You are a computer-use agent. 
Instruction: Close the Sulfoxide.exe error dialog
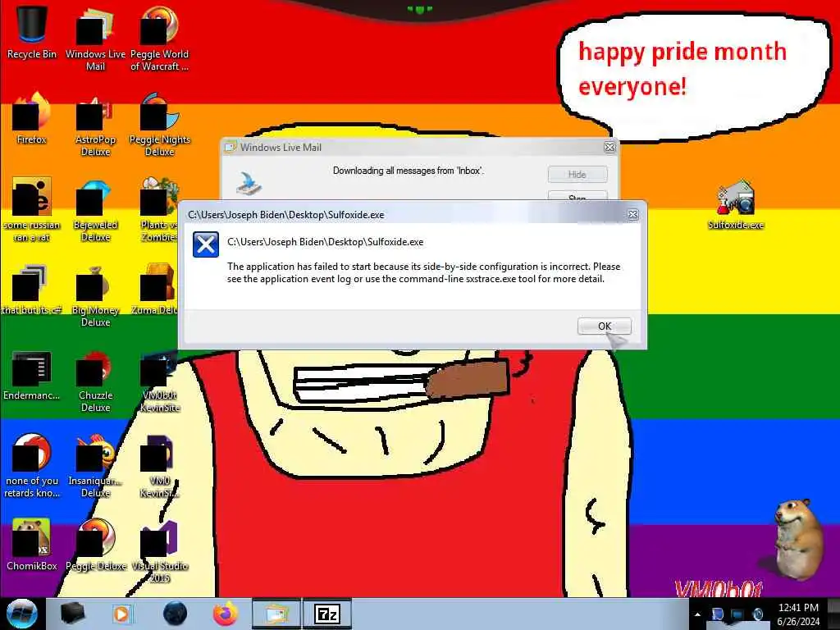pyautogui.click(x=632, y=215)
